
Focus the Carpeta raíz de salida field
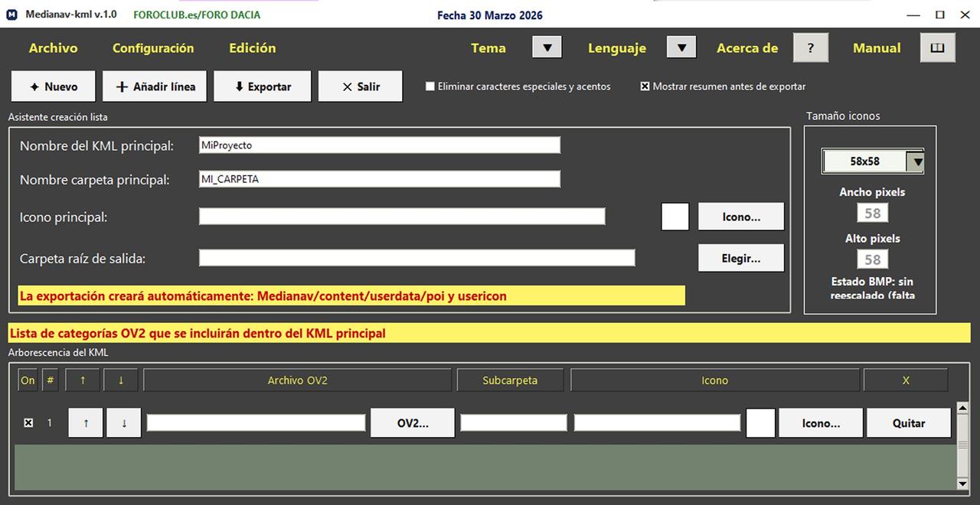coord(417,258)
